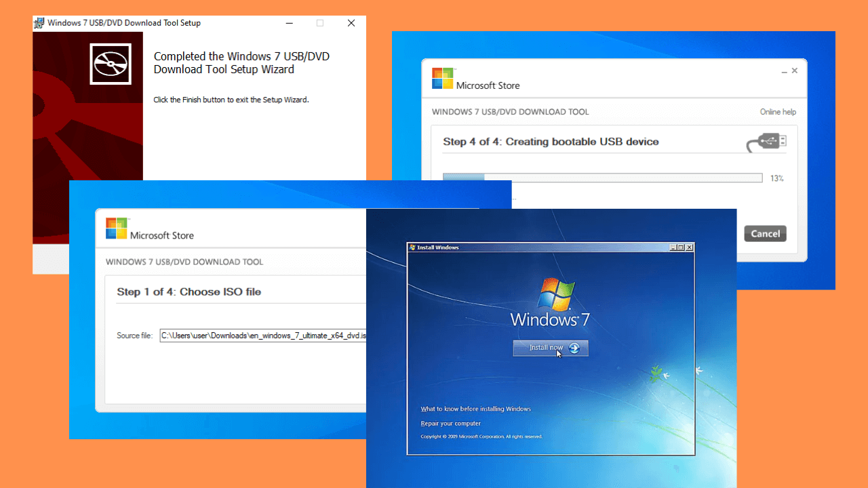868x488 pixels.
Task: Click the Microsoft Store logo in Step 4 window
Action: [443, 79]
